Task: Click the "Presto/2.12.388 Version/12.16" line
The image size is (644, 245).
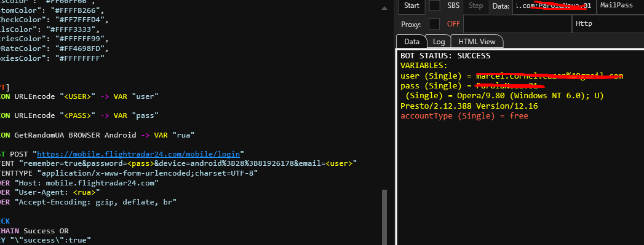Action: 469,106
